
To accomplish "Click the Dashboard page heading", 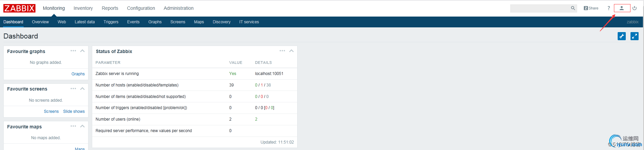I will [21, 36].
